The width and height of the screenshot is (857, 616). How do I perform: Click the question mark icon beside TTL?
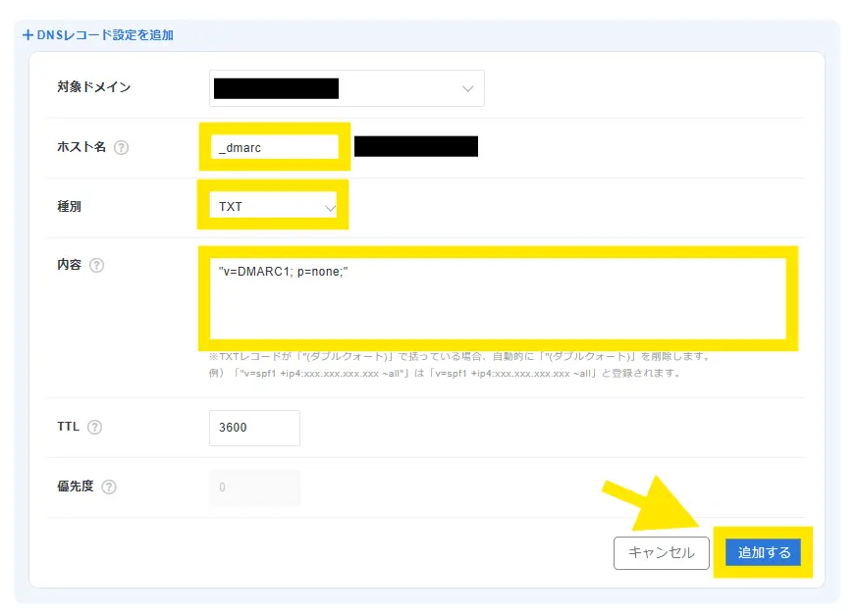tap(95, 428)
